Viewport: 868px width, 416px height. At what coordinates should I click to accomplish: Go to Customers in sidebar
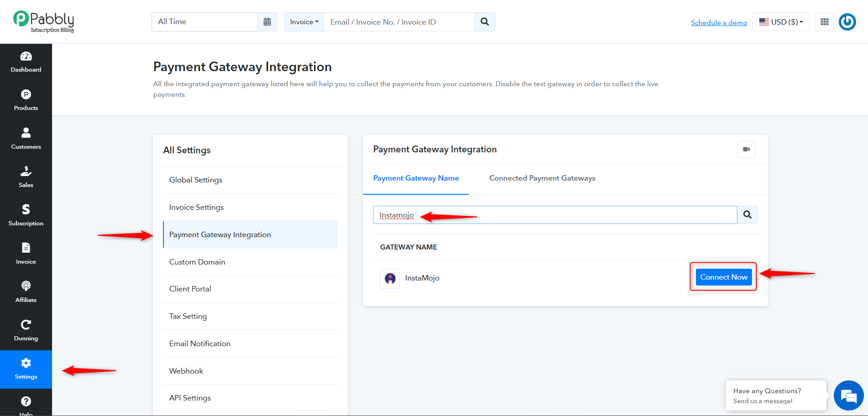pos(26,139)
